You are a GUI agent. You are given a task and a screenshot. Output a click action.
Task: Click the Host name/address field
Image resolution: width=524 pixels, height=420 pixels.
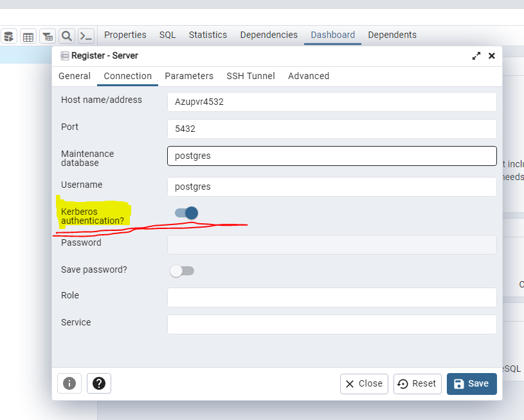(x=332, y=102)
